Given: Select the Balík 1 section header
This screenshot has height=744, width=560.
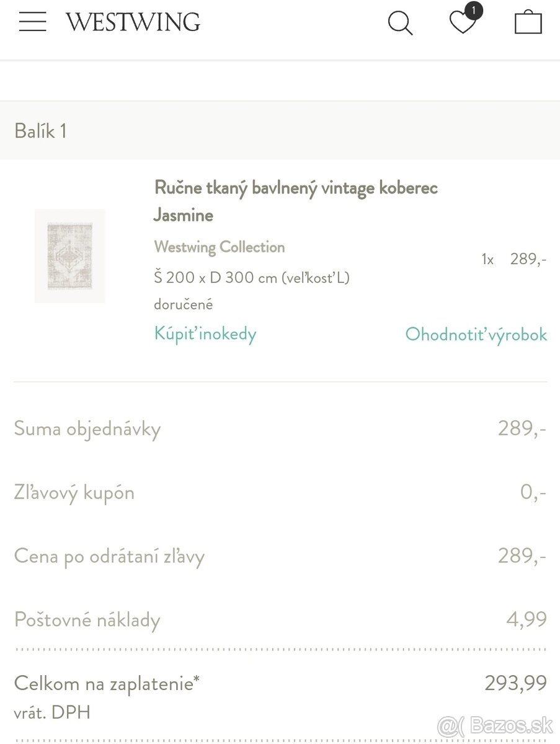Looking at the screenshot, I should point(40,131).
